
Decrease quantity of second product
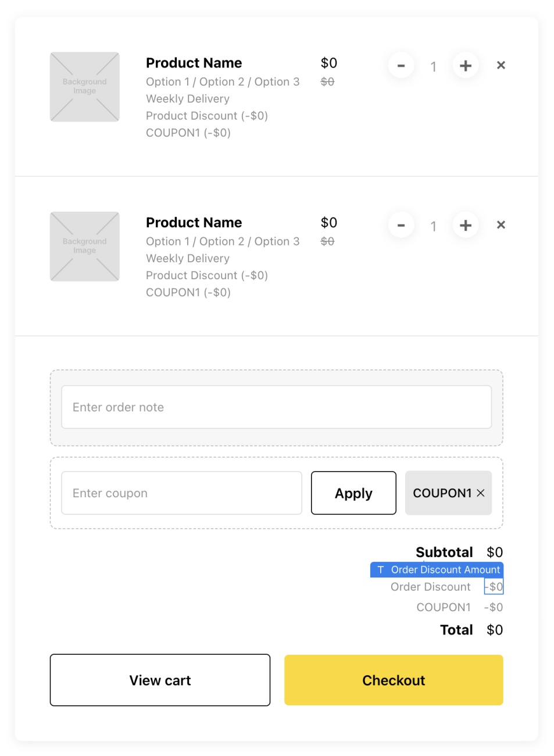pos(401,225)
